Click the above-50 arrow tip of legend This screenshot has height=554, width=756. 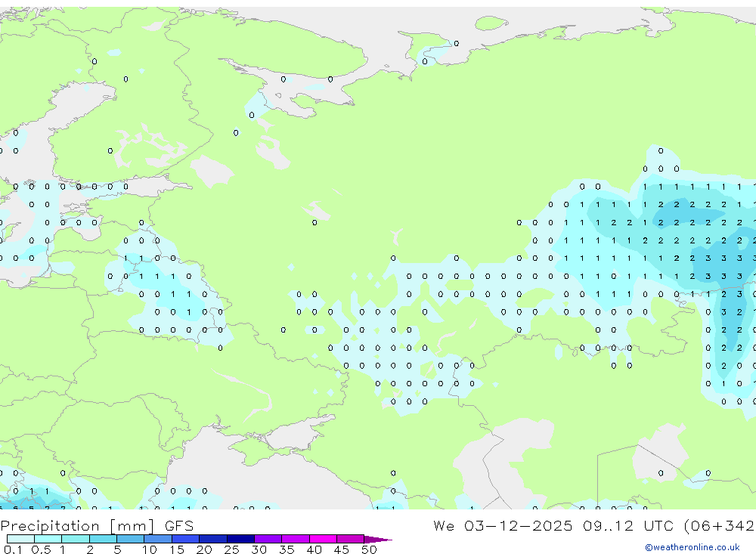(378, 540)
